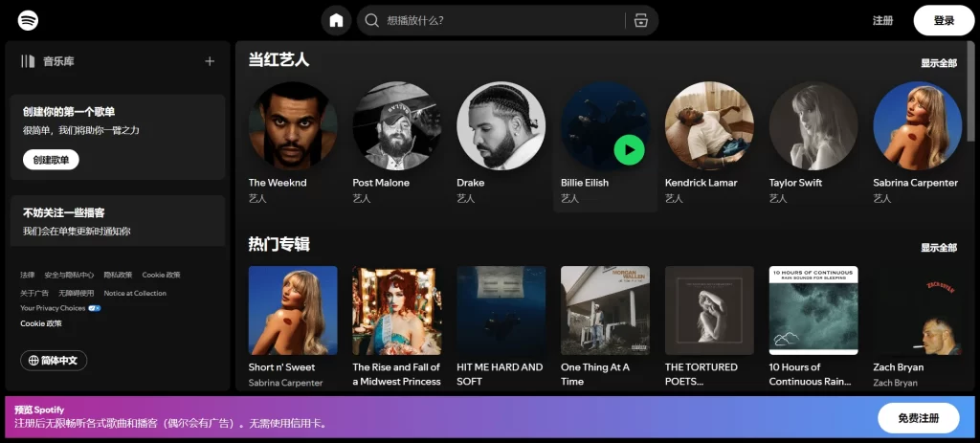
Task: Open The Weeknd artist photo
Action: [x=293, y=125]
